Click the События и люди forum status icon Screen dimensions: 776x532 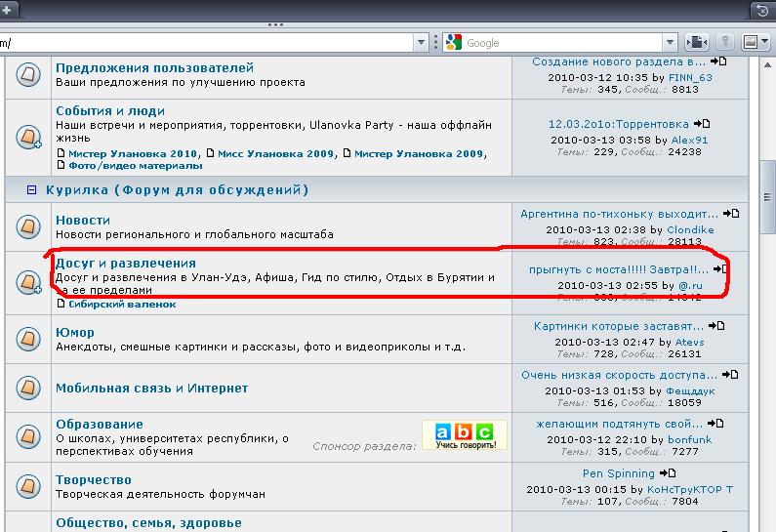[x=28, y=137]
